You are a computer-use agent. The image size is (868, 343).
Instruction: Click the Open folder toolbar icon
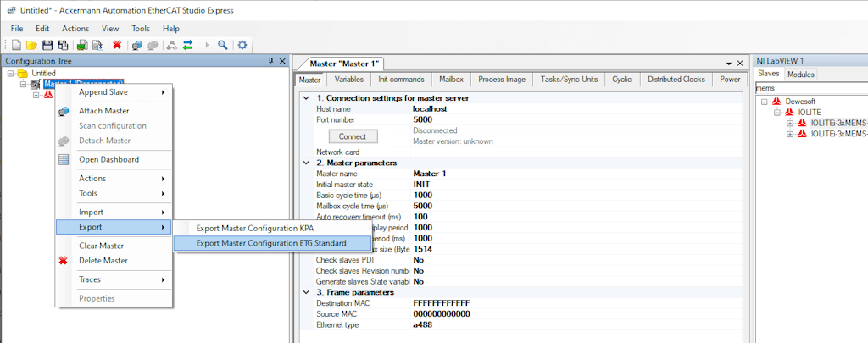tap(31, 46)
